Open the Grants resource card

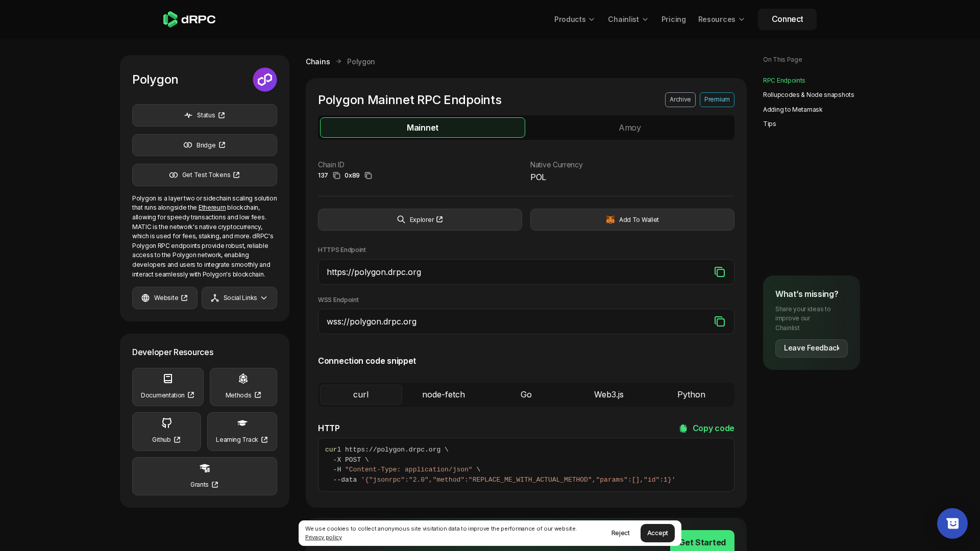click(205, 477)
